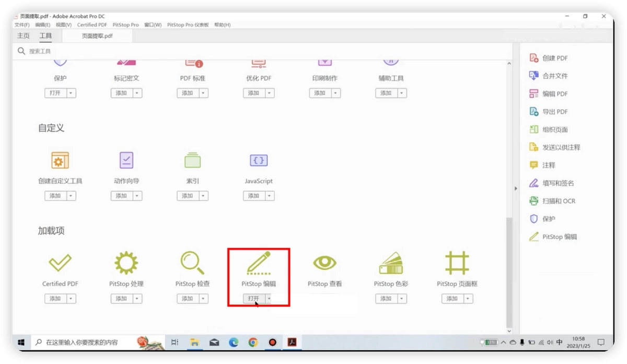
Task: Click the Certified PDF checkmark icon
Action: click(60, 263)
